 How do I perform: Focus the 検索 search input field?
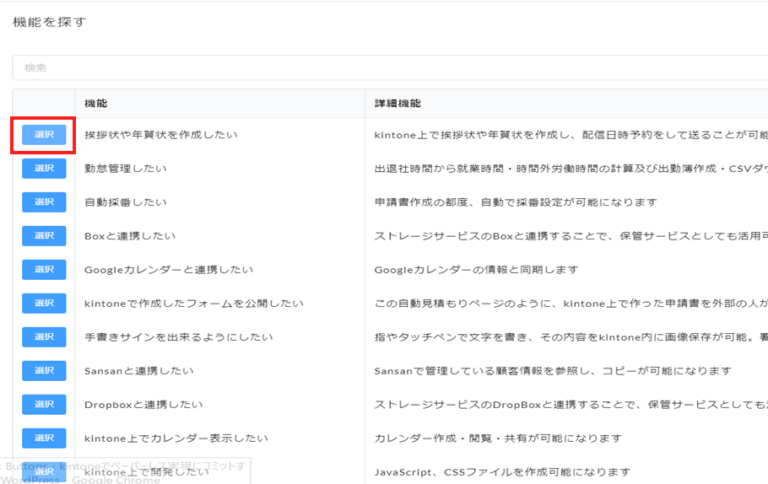tap(390, 68)
